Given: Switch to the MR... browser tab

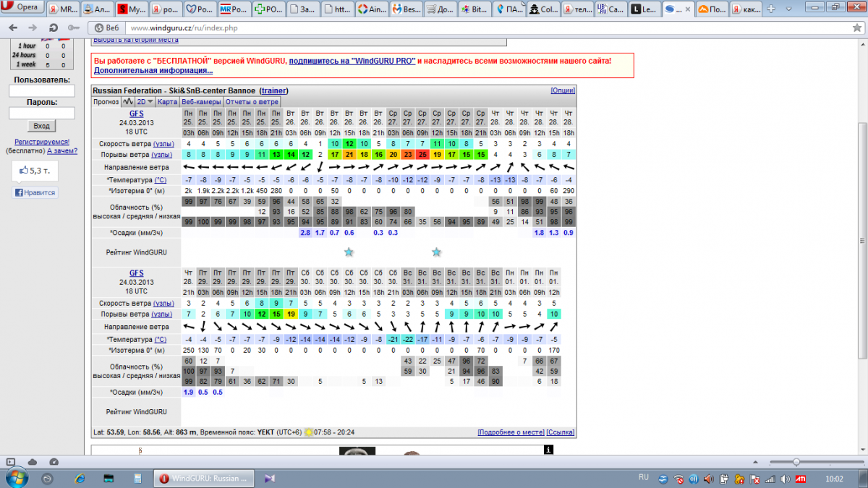Looking at the screenshot, I should [64, 10].
